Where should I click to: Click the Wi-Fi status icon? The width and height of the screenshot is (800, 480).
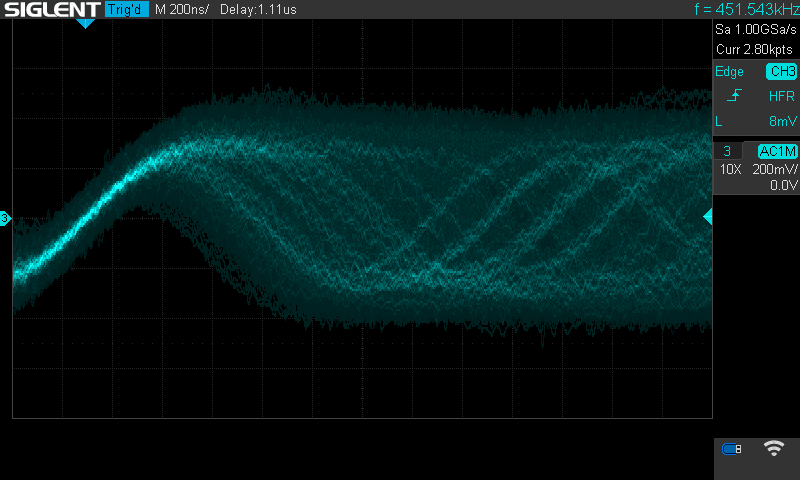pos(773,448)
